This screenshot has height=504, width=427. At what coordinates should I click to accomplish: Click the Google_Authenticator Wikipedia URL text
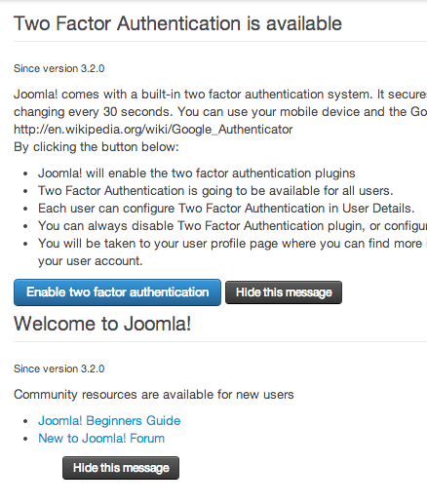coord(153,130)
